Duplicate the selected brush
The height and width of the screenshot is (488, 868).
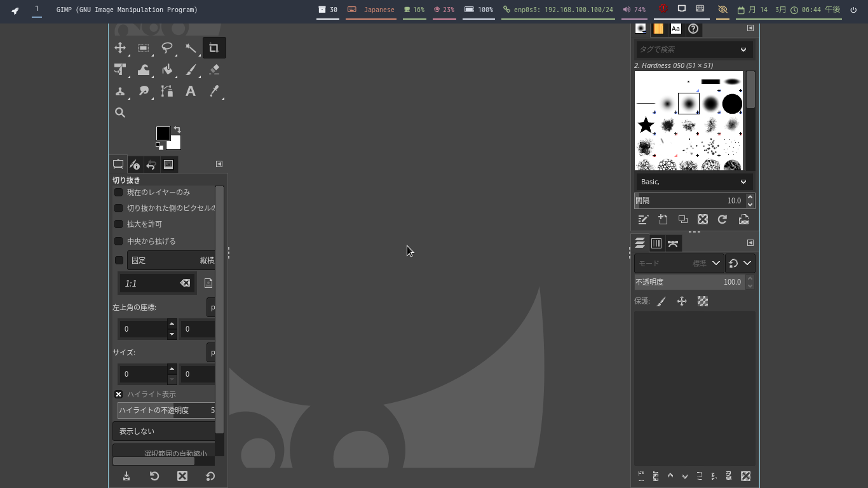pyautogui.click(x=683, y=219)
